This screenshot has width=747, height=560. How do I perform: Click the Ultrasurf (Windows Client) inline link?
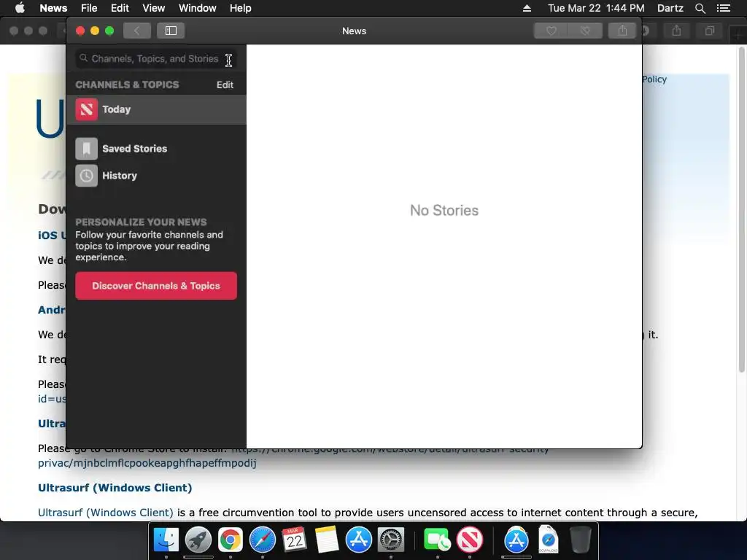[106, 513]
